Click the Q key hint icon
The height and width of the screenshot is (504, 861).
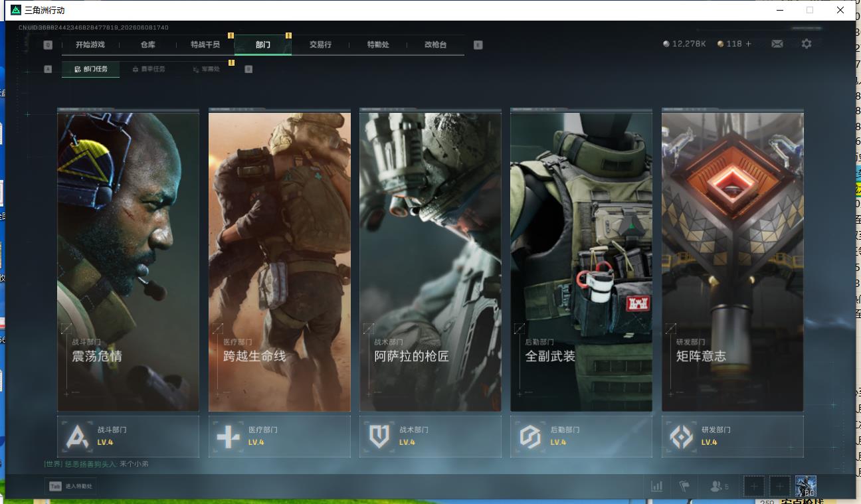point(48,44)
